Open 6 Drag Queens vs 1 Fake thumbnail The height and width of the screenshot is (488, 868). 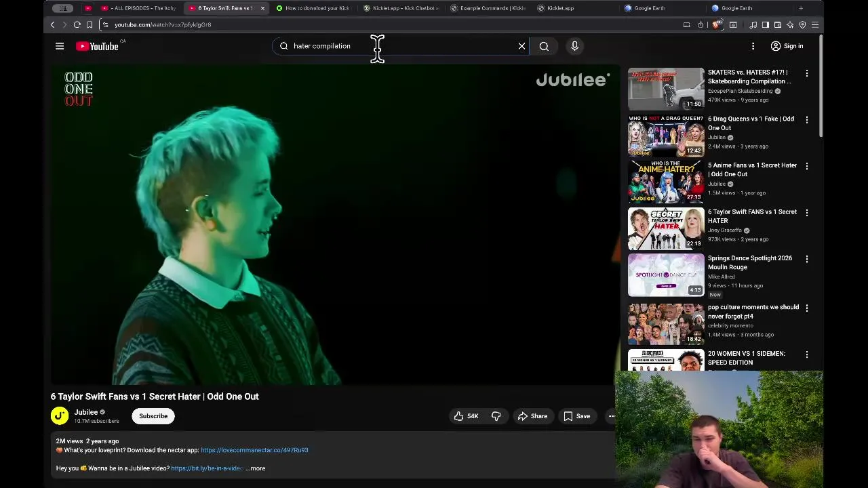tap(666, 135)
